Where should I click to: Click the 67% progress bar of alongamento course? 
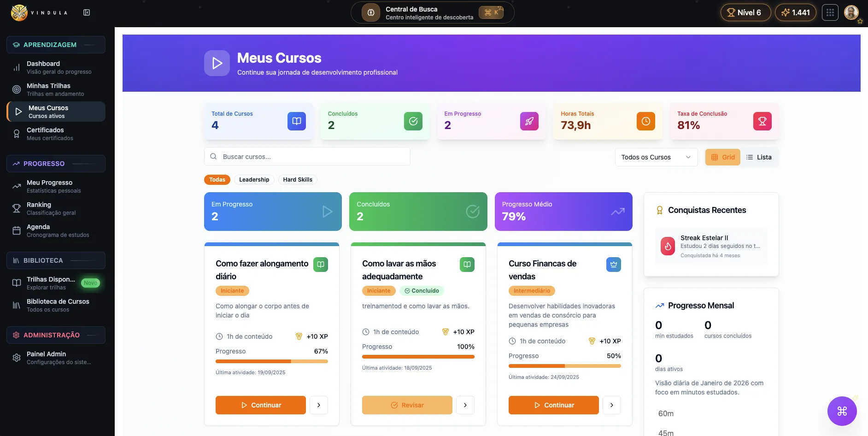tap(271, 361)
